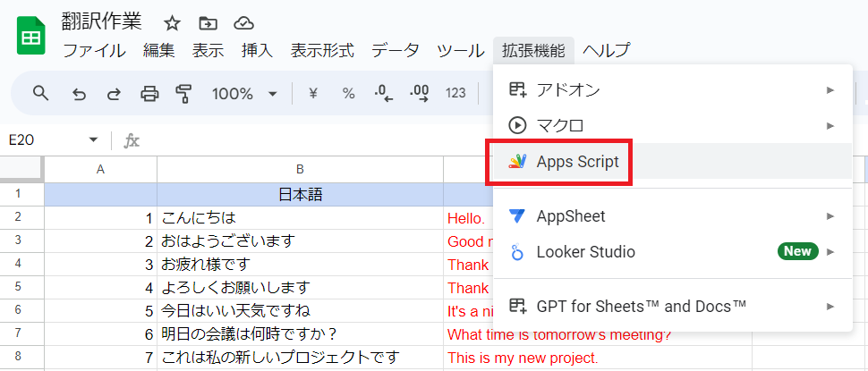Select the paint format tool

pos(184,94)
